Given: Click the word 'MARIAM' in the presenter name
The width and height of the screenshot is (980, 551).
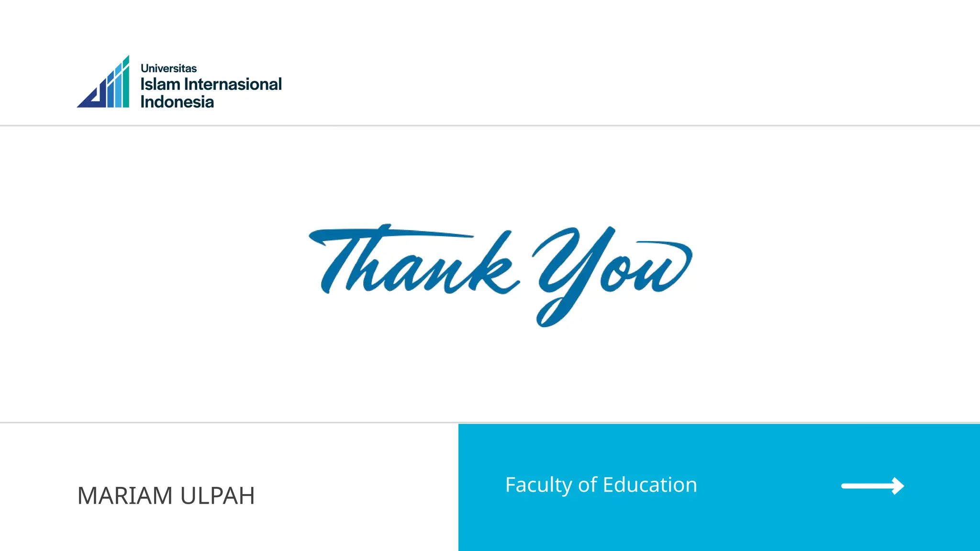Looking at the screenshot, I should tap(125, 496).
